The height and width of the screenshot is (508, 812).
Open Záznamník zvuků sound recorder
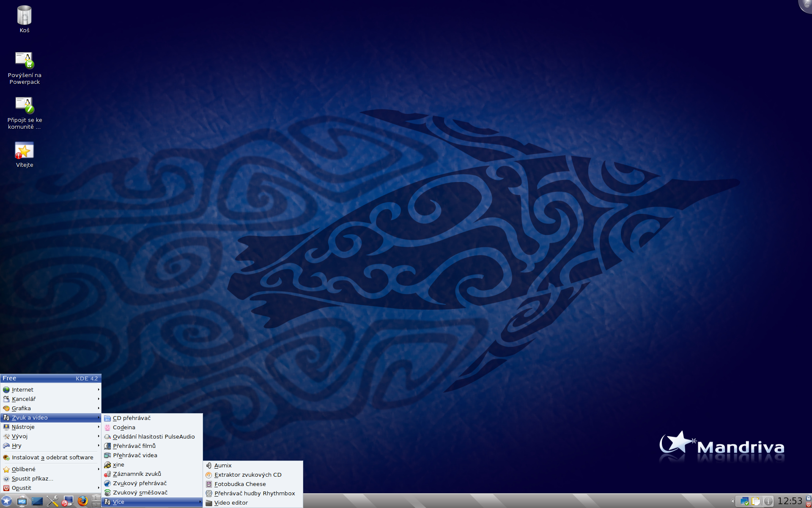[152, 474]
